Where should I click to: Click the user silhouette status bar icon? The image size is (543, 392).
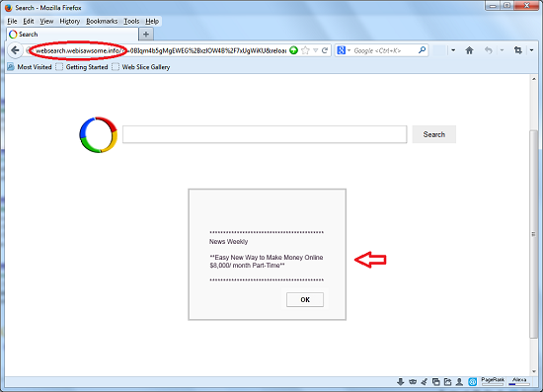(459, 382)
